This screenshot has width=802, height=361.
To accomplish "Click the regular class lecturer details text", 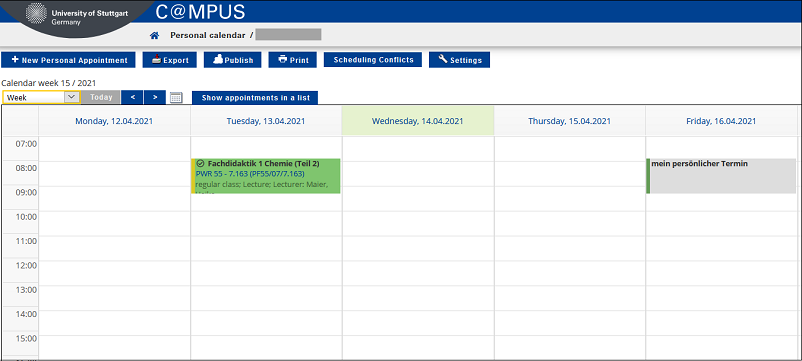I will point(261,184).
